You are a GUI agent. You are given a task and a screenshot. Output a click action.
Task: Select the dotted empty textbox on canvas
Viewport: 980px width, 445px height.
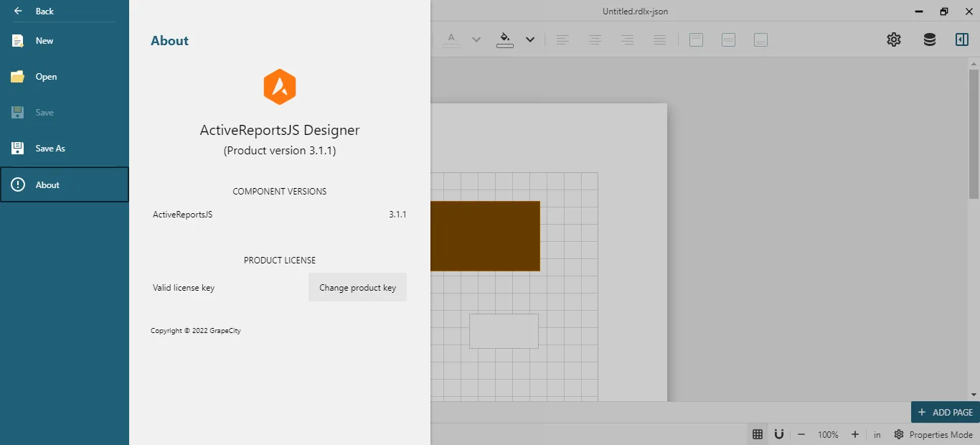[x=504, y=331]
